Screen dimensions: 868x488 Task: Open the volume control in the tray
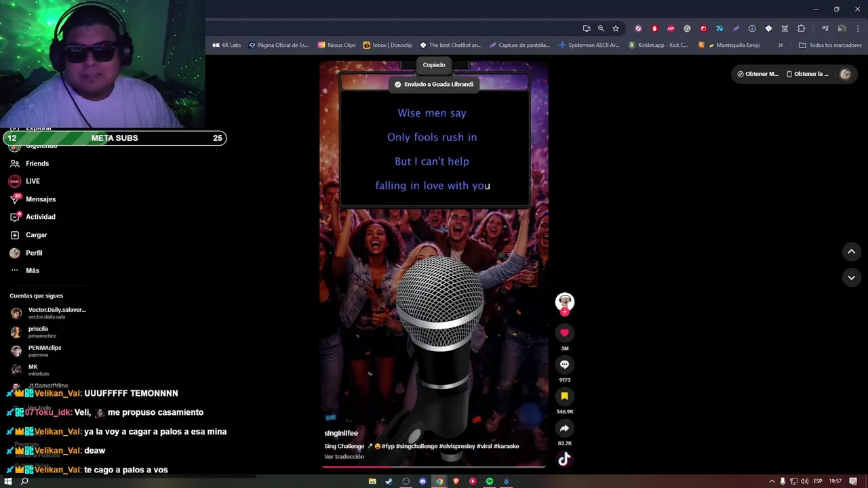coord(804,481)
